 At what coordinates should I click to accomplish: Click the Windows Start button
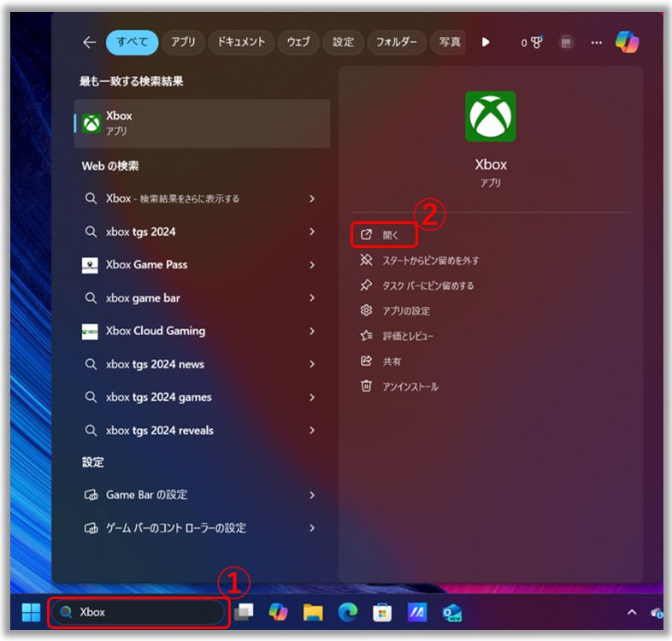pos(31,612)
